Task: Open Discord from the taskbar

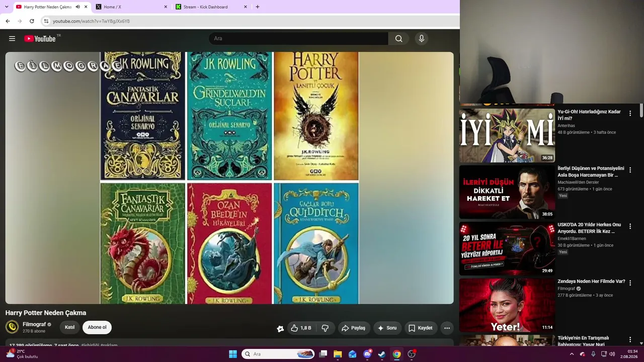Action: tap(367, 354)
